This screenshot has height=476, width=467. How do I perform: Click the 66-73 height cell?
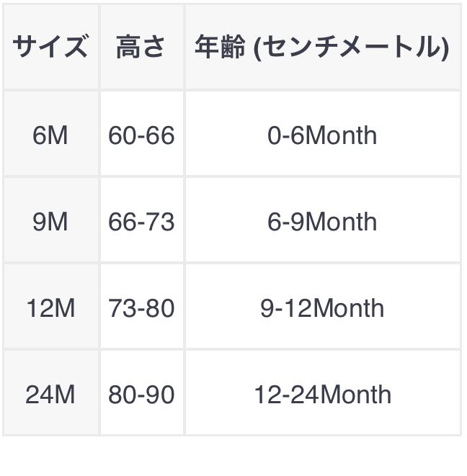click(141, 221)
